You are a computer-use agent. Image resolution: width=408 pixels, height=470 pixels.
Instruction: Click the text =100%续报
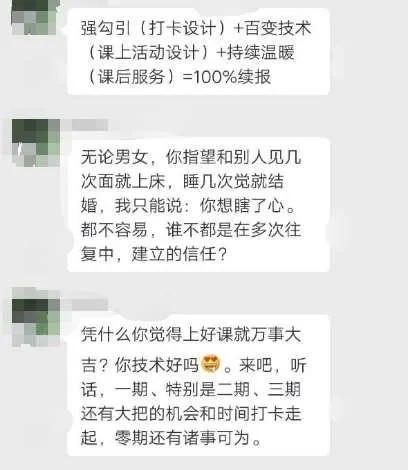tap(227, 77)
